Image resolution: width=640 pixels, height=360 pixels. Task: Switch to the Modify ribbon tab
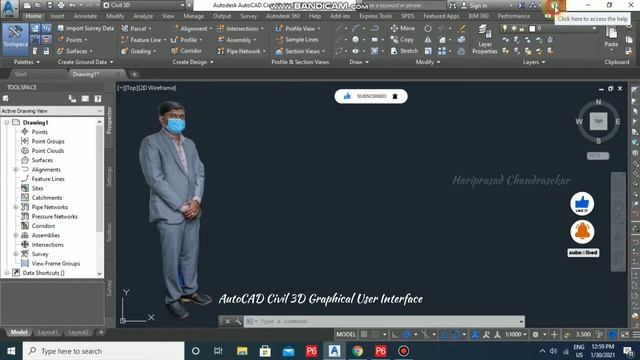pyautogui.click(x=115, y=16)
